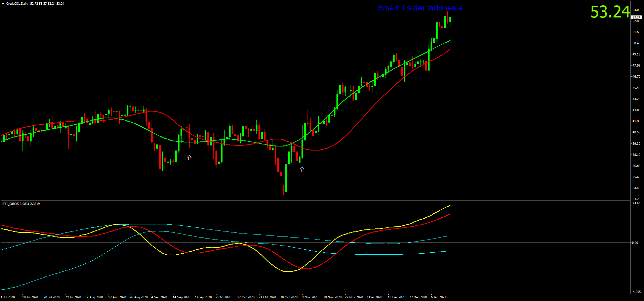Click the up arrow signal near 14 Sep 2020
The image size is (644, 301).
(x=189, y=158)
